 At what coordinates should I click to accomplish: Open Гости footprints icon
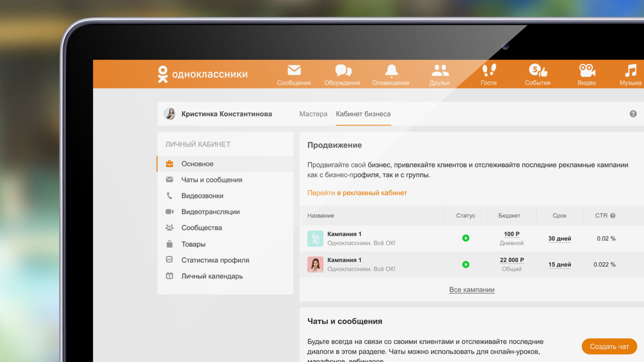[489, 70]
